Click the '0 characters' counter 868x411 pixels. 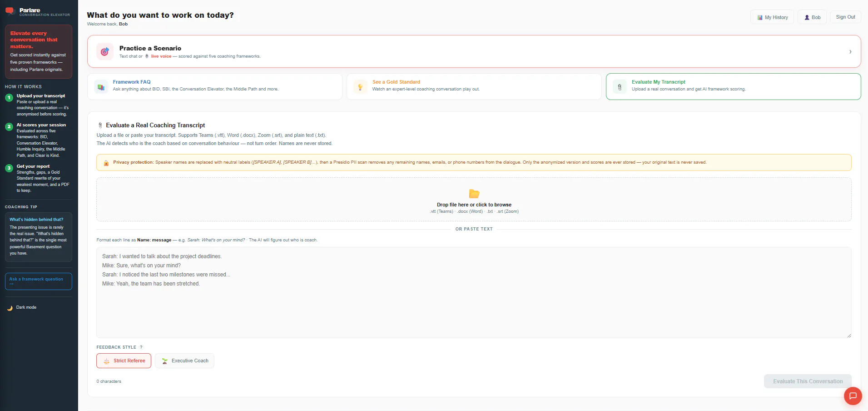pyautogui.click(x=109, y=381)
